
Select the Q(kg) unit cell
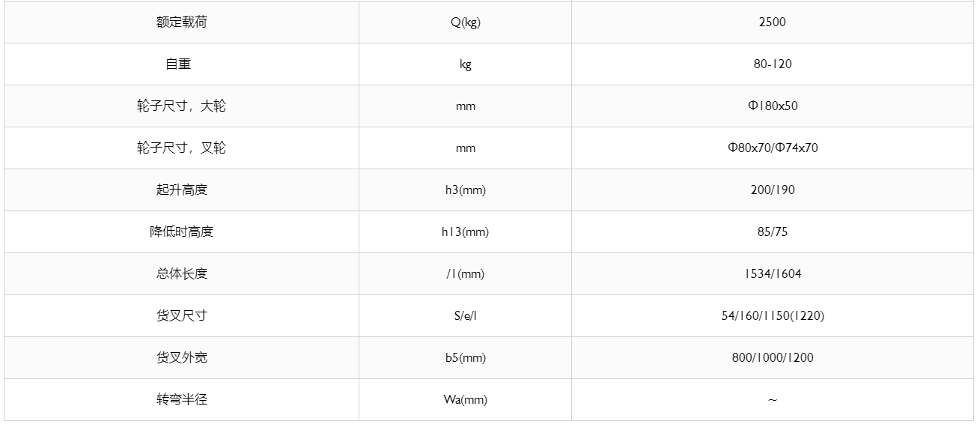pos(465,22)
